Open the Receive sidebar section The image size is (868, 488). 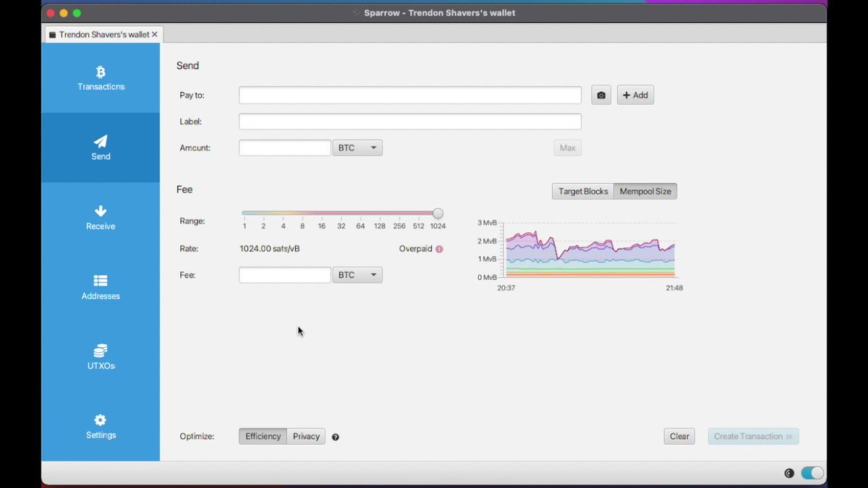[101, 218]
